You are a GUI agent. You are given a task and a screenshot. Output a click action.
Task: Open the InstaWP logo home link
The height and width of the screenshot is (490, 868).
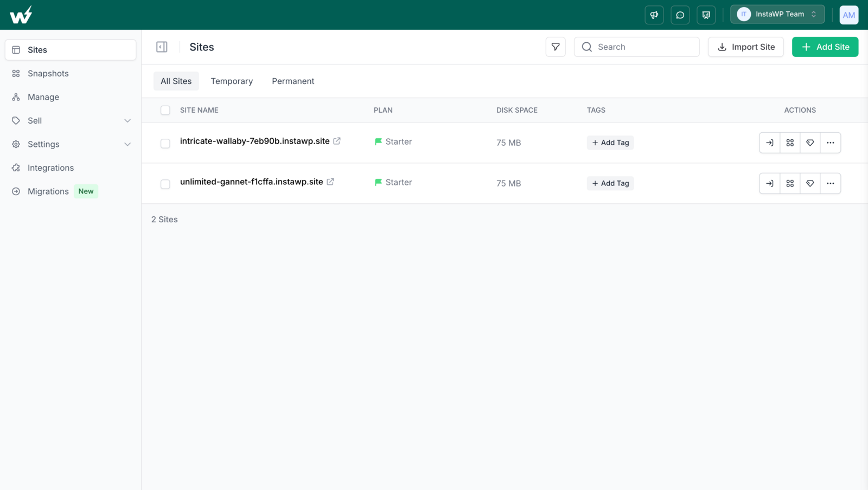(21, 15)
